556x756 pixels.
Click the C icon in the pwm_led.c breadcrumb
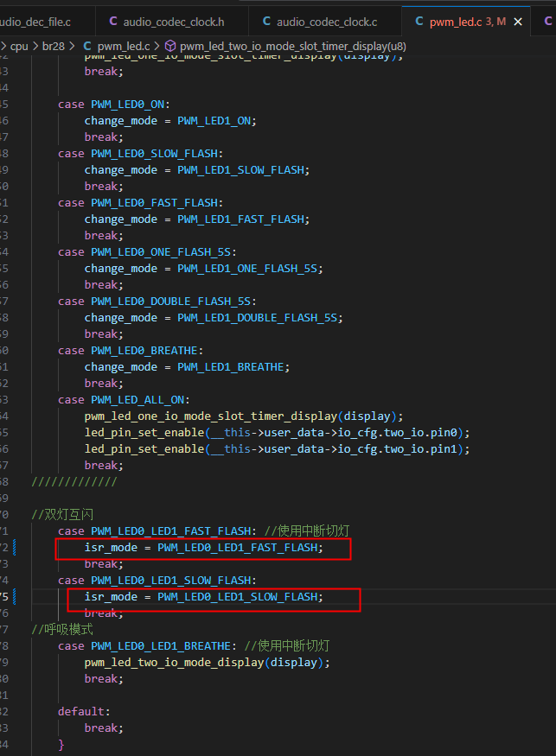(87, 47)
